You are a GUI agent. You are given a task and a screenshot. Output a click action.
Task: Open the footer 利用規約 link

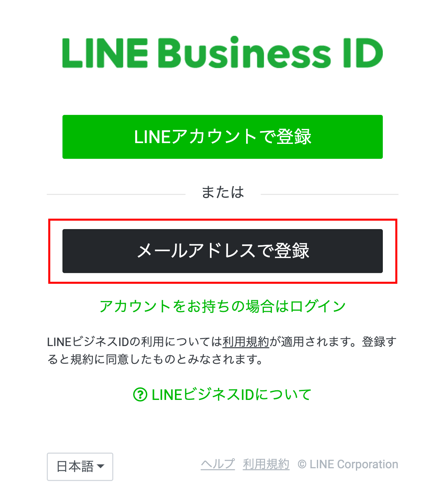click(266, 464)
